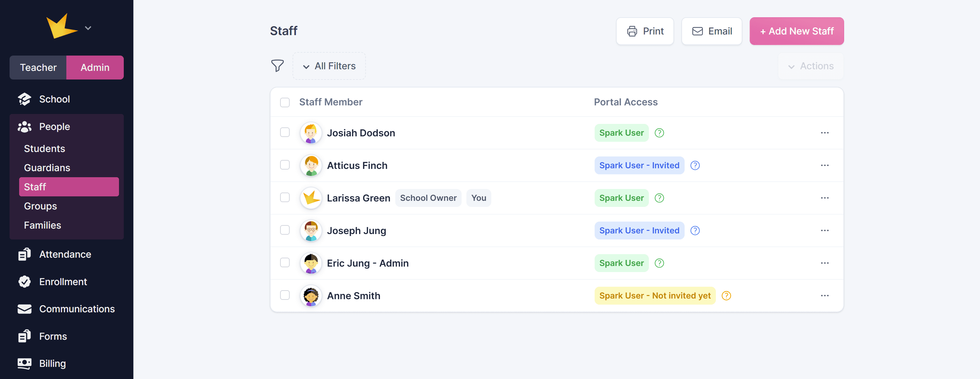Open Guardians in the People menu
The width and height of the screenshot is (980, 379).
click(47, 168)
